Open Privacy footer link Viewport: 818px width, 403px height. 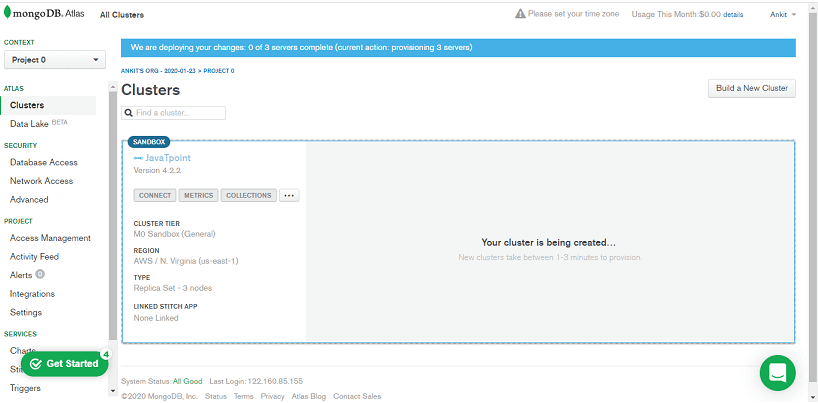[273, 396]
